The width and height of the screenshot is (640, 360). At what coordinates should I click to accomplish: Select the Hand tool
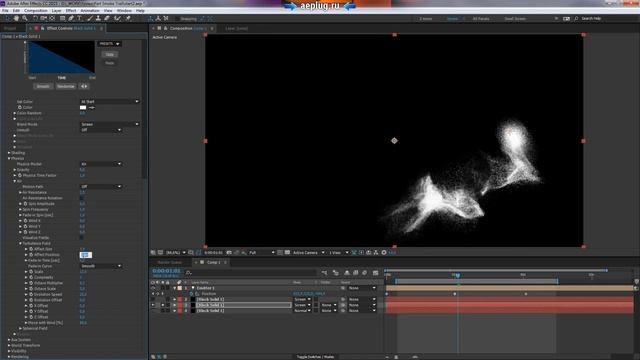click(16, 18)
